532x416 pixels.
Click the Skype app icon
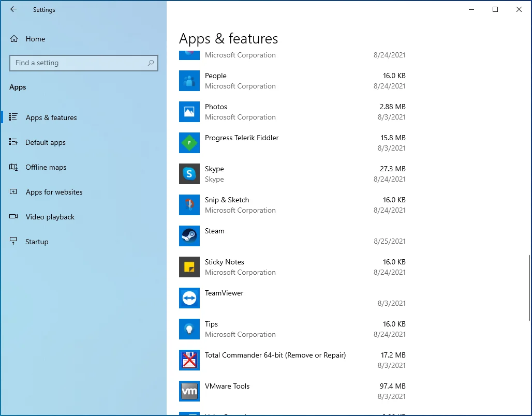coord(189,174)
